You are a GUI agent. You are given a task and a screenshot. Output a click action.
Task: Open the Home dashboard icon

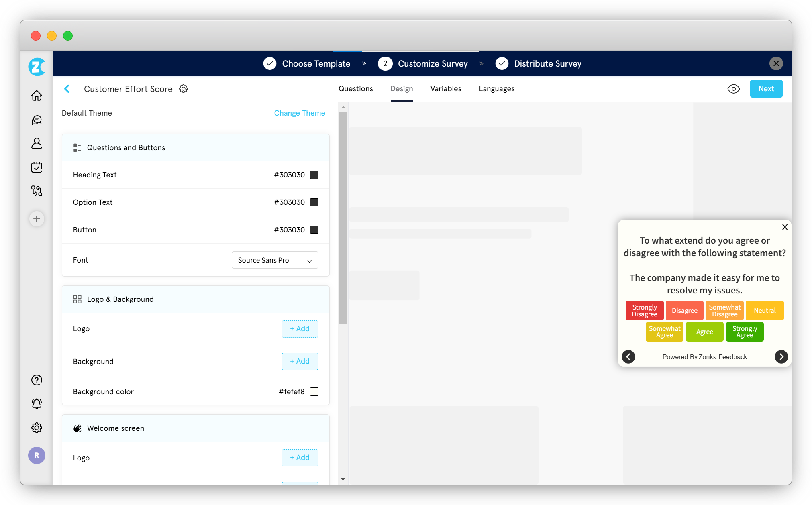(x=37, y=96)
